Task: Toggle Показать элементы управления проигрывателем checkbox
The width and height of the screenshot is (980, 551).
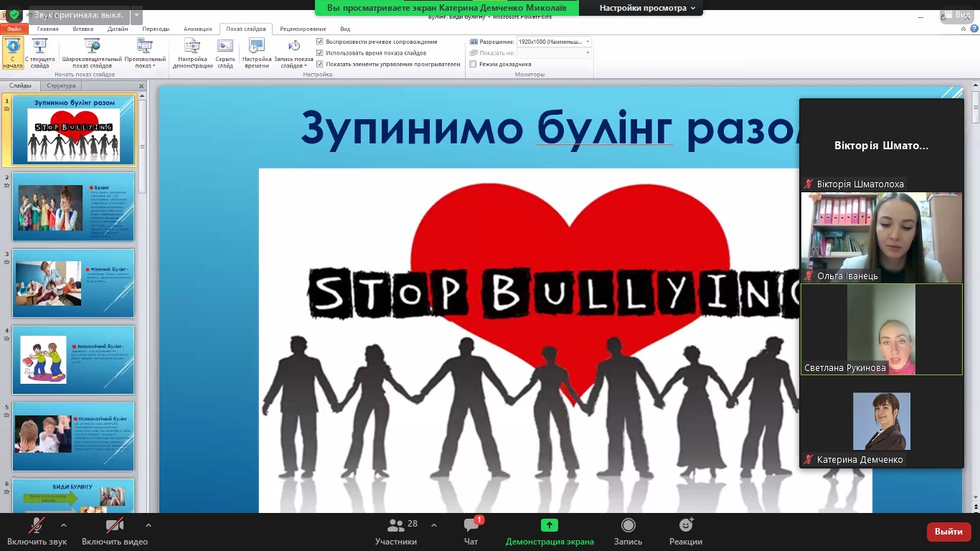Action: (x=320, y=64)
